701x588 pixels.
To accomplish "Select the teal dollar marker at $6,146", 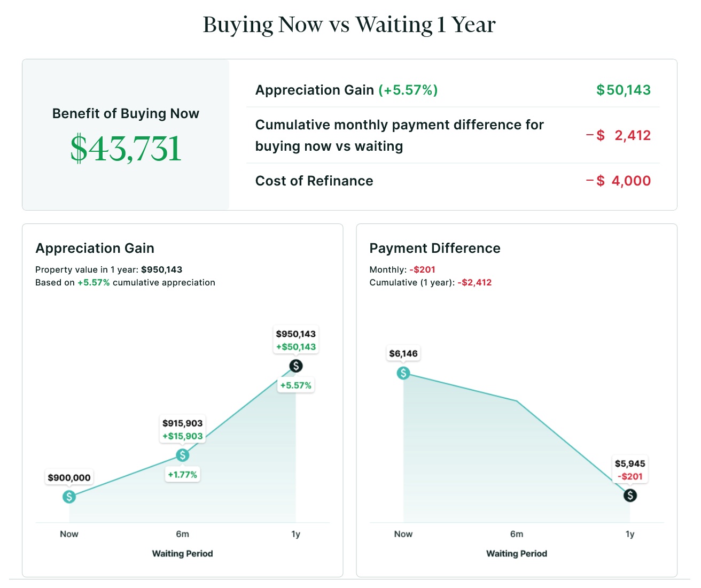I will [x=403, y=373].
